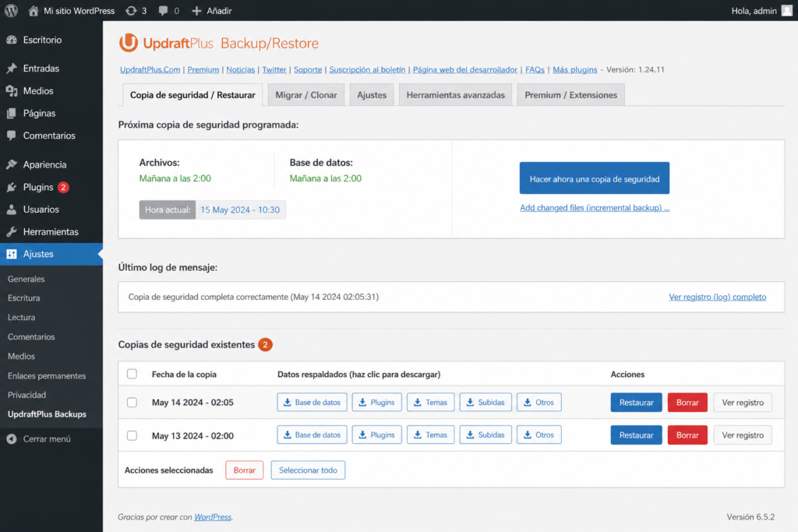Open the comments bubble in admin bar
Viewport: 798px width, 532px height.
(x=163, y=11)
